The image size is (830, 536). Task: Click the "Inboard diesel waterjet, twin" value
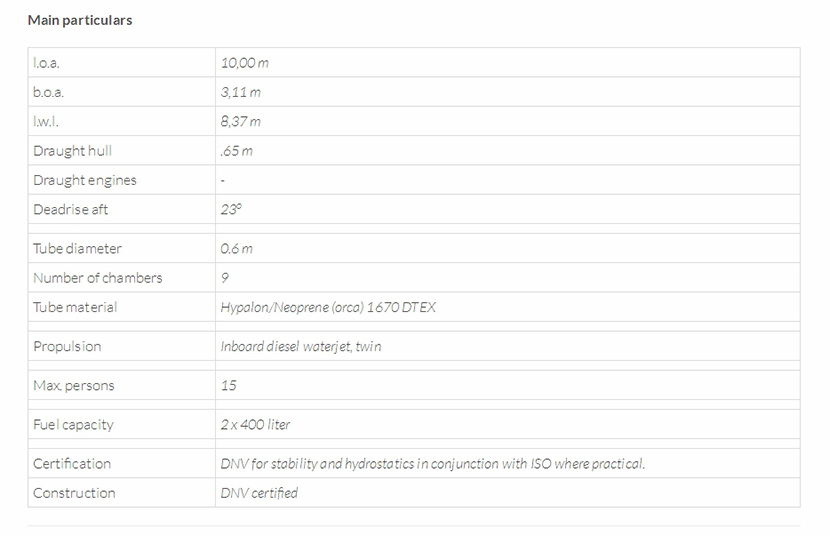301,346
